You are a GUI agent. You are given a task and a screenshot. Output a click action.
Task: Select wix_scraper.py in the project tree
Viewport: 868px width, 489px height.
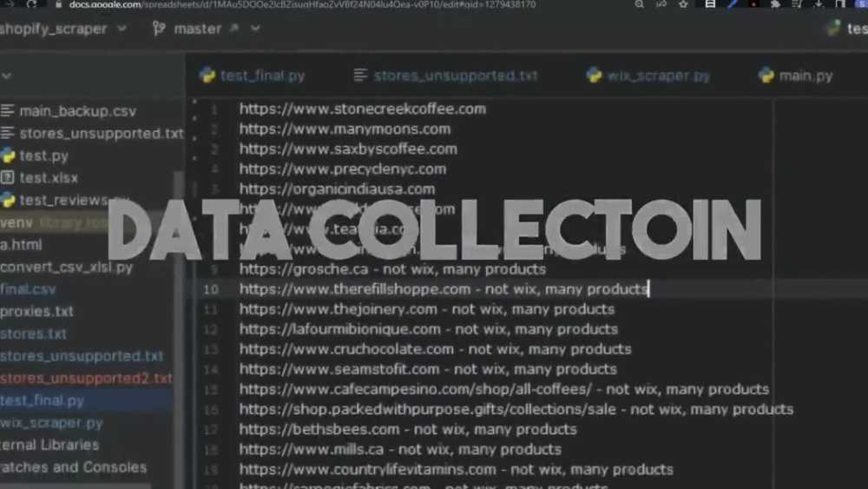[x=51, y=423]
